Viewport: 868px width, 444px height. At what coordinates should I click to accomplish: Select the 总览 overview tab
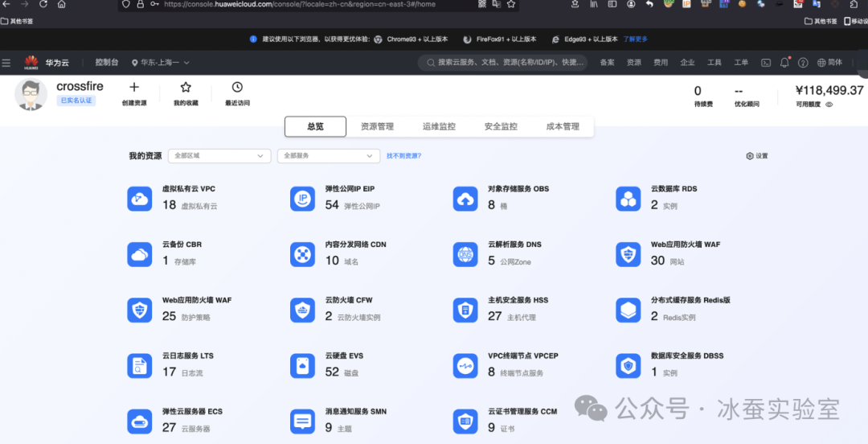pos(316,126)
